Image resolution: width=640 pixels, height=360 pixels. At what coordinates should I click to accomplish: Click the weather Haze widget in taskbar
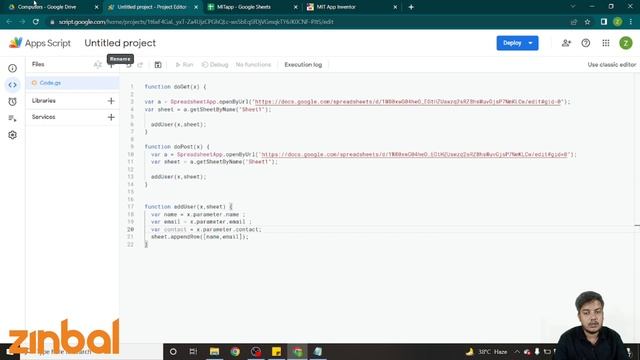tap(487, 351)
